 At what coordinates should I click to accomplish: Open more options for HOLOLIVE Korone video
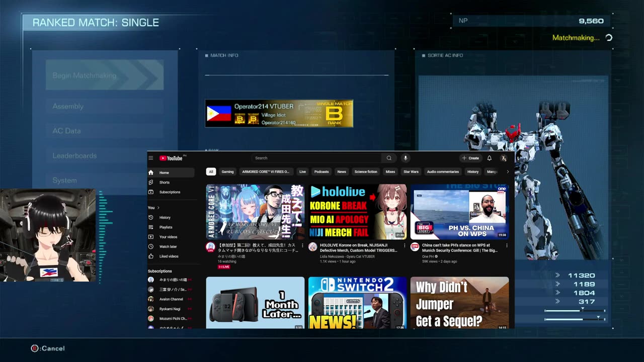point(405,245)
